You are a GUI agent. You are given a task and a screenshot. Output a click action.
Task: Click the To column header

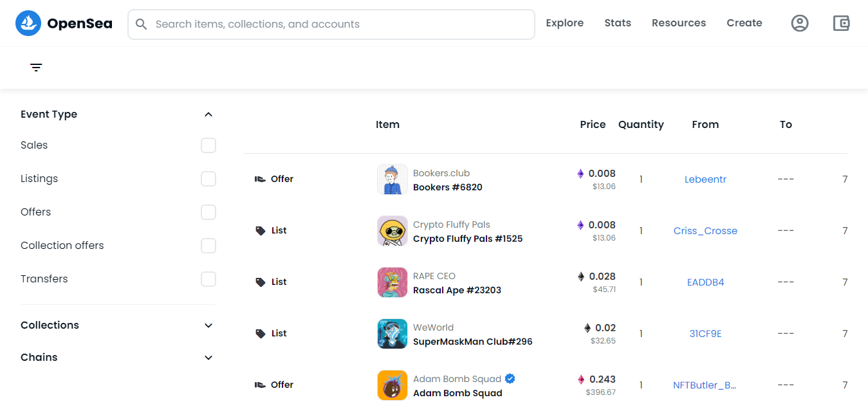coord(786,125)
